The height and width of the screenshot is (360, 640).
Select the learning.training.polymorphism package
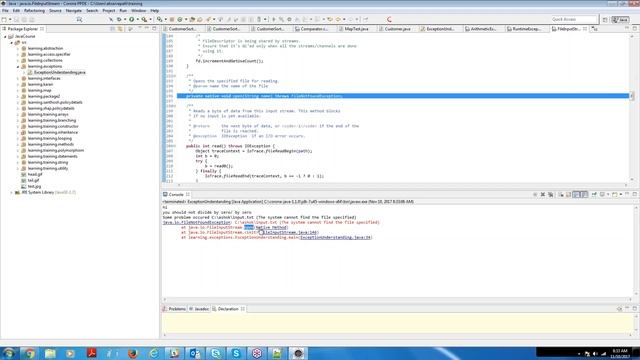[x=56, y=151]
